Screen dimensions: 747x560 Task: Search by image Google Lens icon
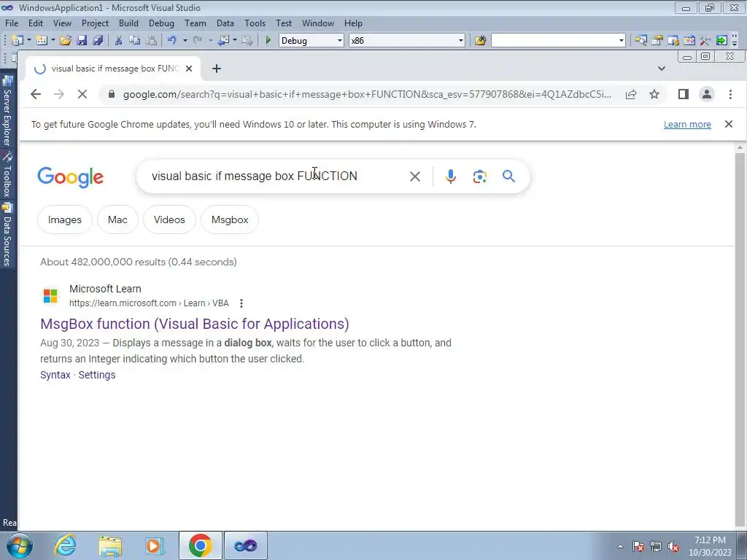point(480,176)
